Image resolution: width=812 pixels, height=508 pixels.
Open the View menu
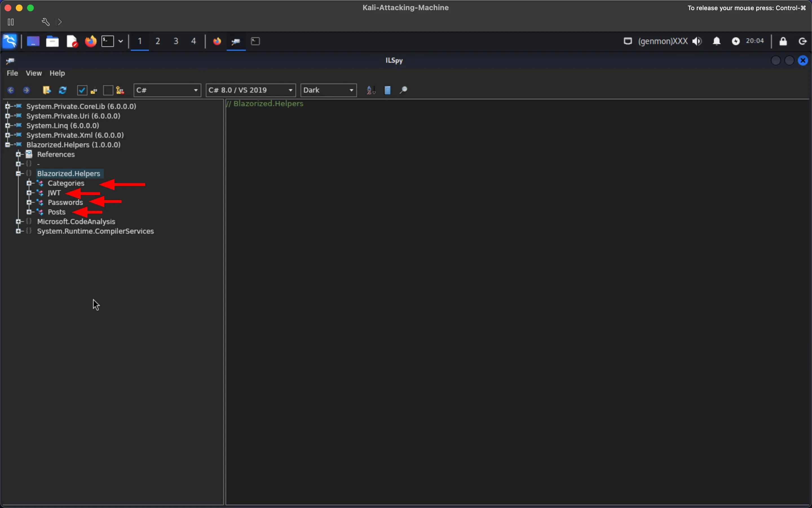coord(34,73)
